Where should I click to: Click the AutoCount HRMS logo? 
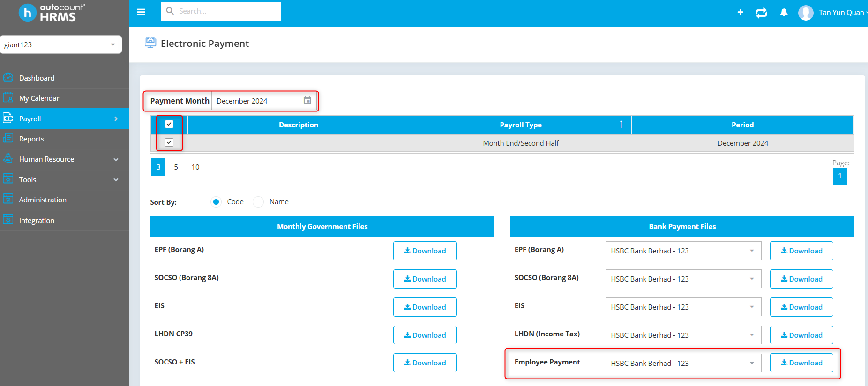52,13
